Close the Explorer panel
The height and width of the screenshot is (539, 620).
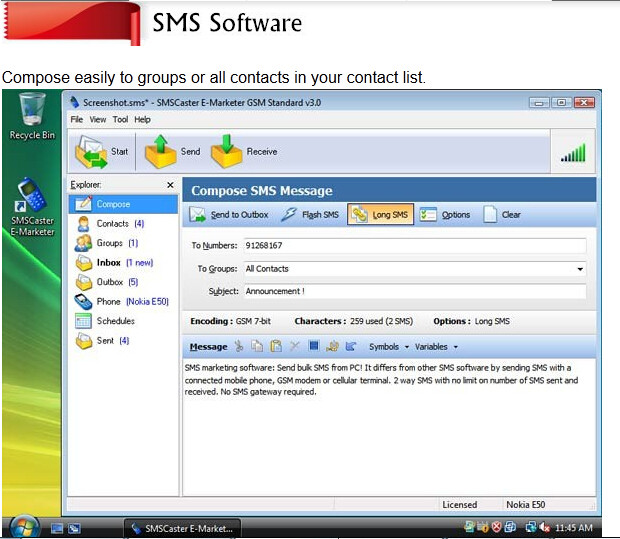(x=170, y=185)
